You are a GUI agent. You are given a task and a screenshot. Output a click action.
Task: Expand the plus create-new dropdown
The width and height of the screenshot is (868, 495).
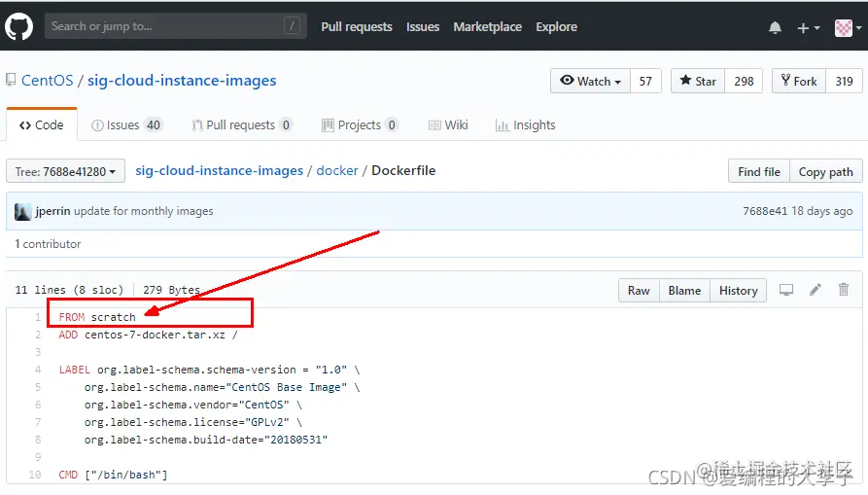(x=808, y=27)
